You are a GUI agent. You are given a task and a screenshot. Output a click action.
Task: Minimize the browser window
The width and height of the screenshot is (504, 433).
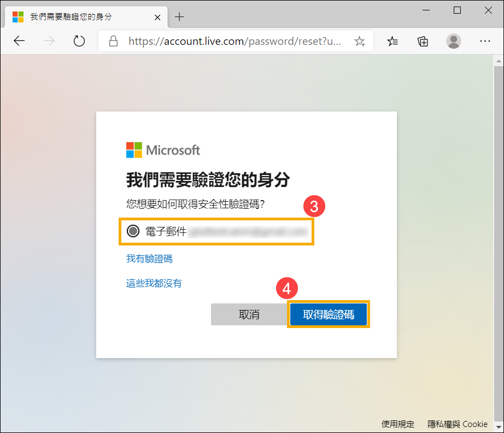[x=426, y=10]
